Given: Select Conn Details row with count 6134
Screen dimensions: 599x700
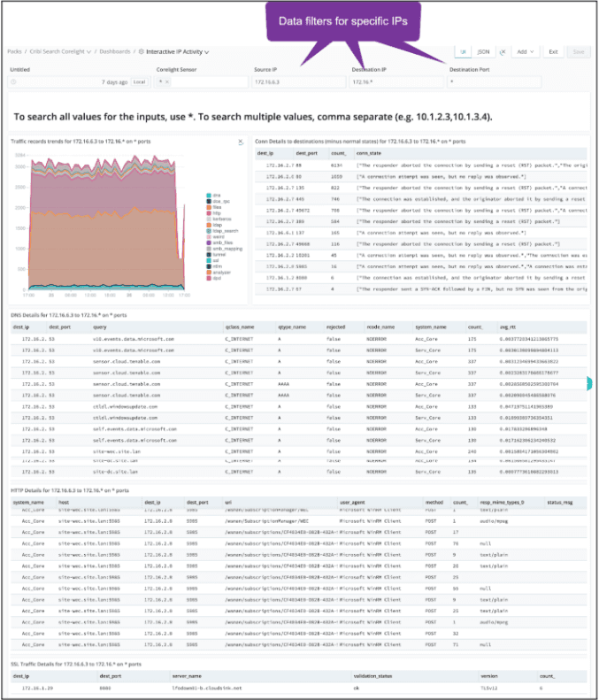Looking at the screenshot, I should [421, 165].
